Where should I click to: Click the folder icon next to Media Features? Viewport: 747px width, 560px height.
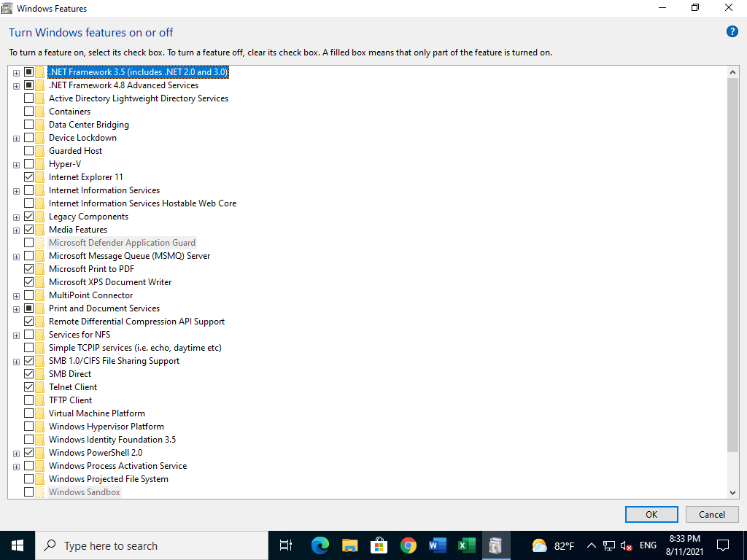(39, 230)
